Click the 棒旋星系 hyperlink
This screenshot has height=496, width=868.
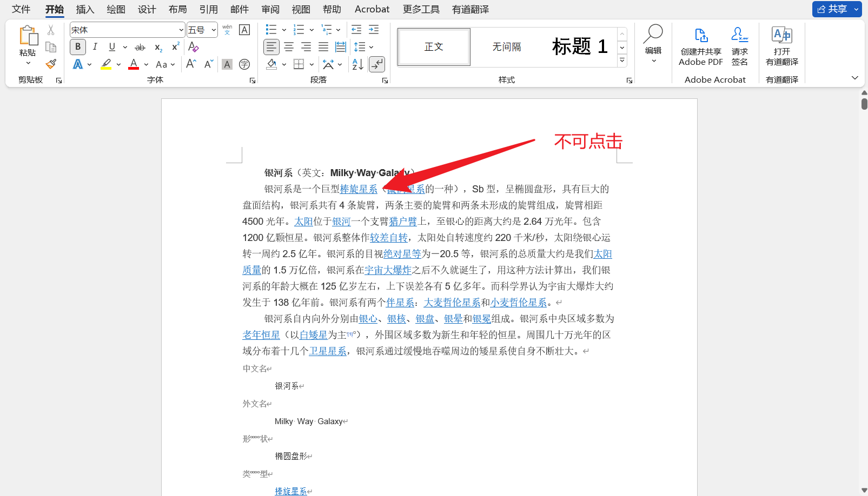(x=359, y=189)
